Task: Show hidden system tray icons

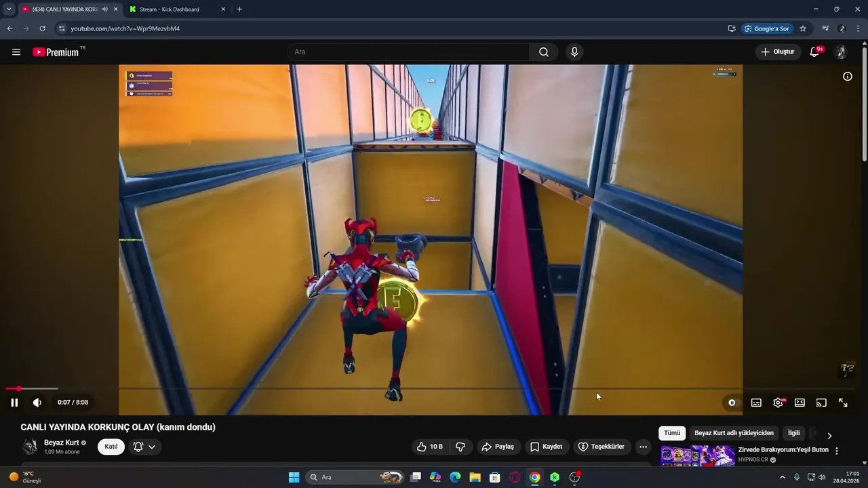Action: pyautogui.click(x=782, y=477)
